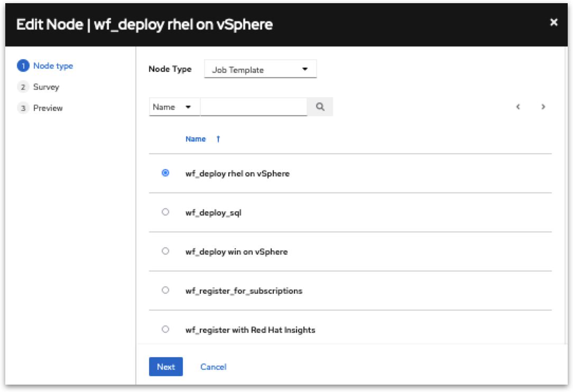Select the wf_deploy_sql radio button

point(165,212)
